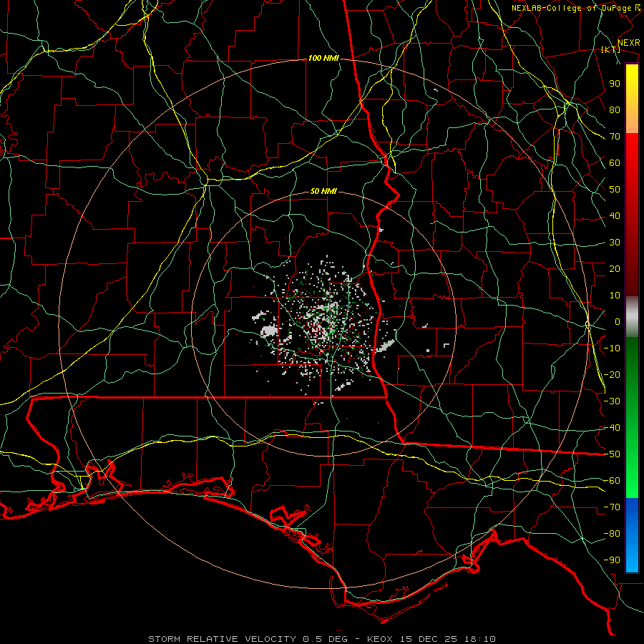Click the yellow top segment of color bar
The width and height of the screenshot is (644, 644).
632,99
